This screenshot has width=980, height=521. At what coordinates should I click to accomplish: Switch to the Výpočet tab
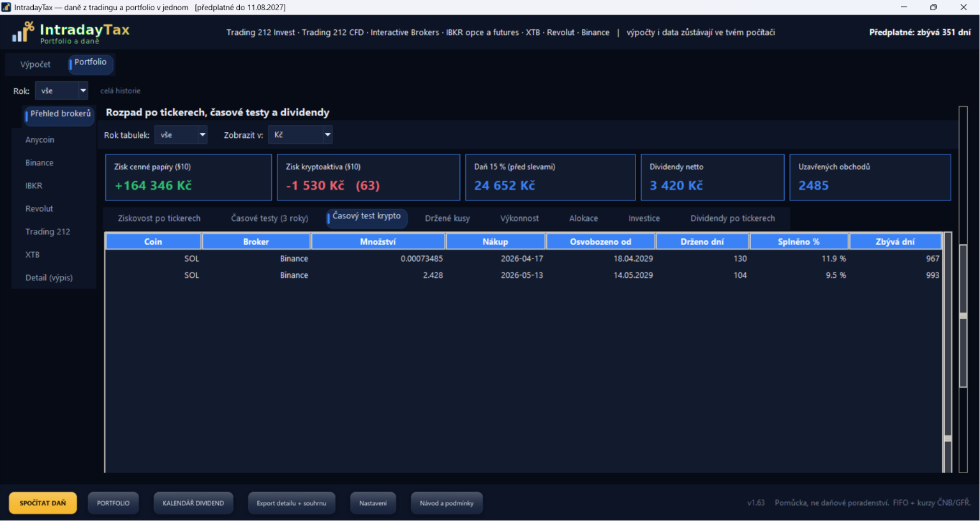point(35,64)
